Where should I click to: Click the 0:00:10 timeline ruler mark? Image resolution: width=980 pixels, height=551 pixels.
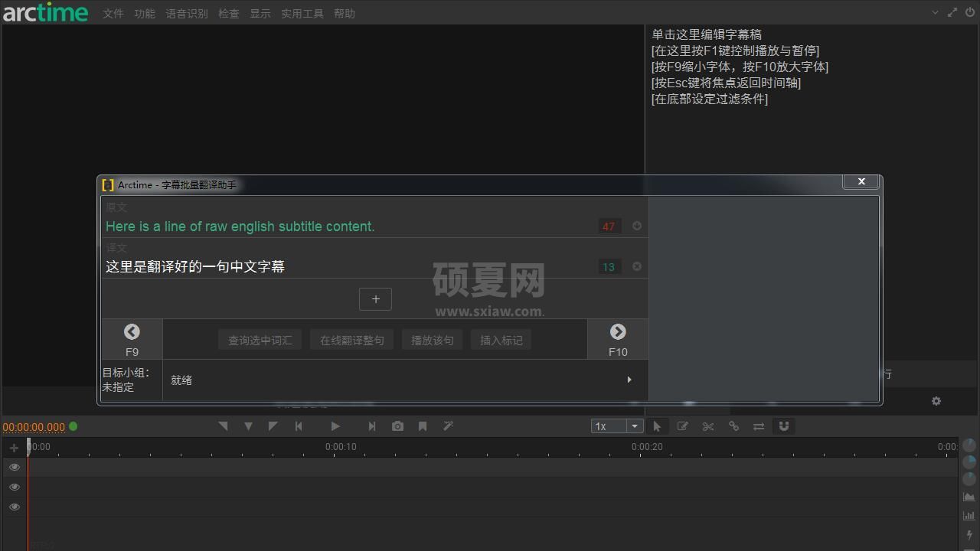(341, 447)
